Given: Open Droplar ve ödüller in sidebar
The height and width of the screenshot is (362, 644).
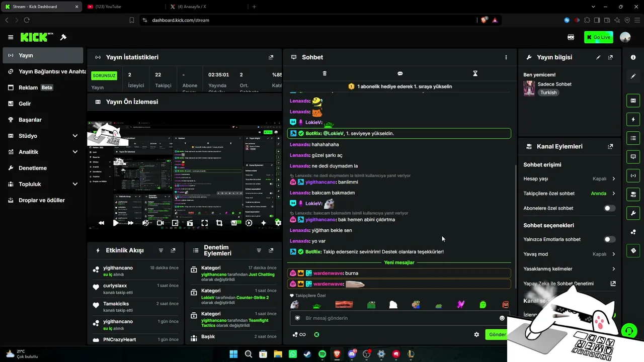Looking at the screenshot, I should pos(43,200).
